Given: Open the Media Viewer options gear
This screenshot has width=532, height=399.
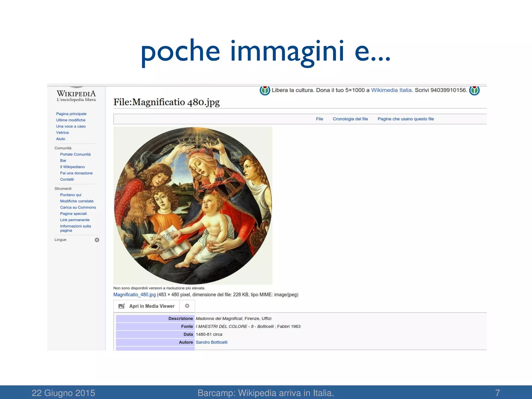Looking at the screenshot, I should (x=187, y=306).
